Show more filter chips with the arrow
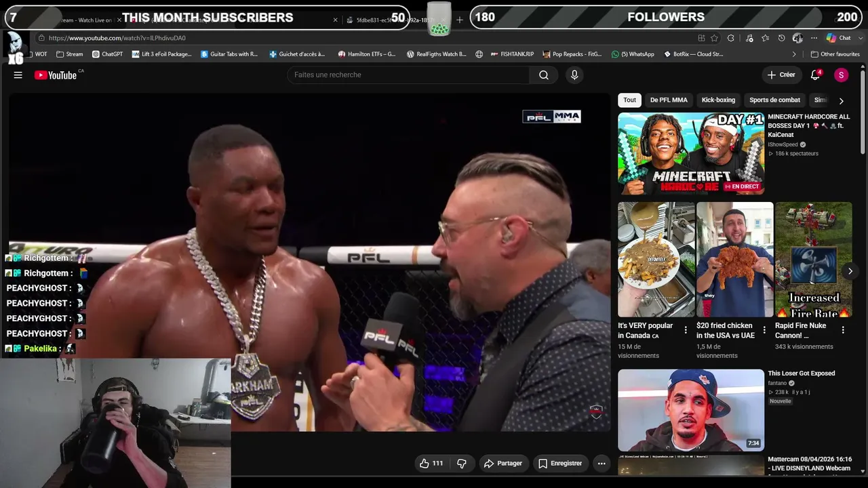 842,101
